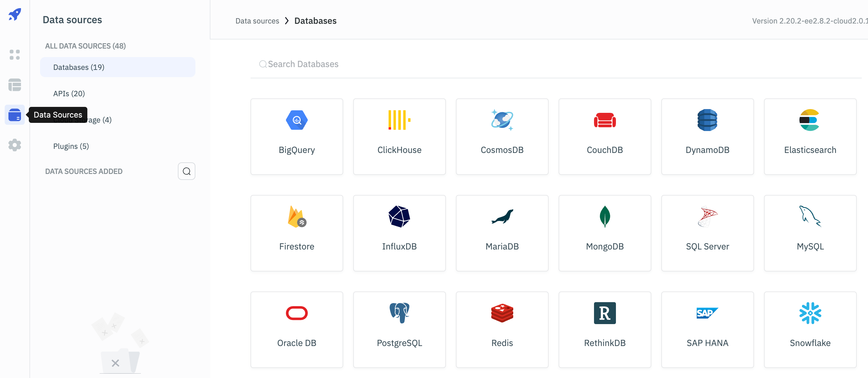Image resolution: width=868 pixels, height=378 pixels.
Task: Switch to APIs (20) category
Action: tap(69, 93)
